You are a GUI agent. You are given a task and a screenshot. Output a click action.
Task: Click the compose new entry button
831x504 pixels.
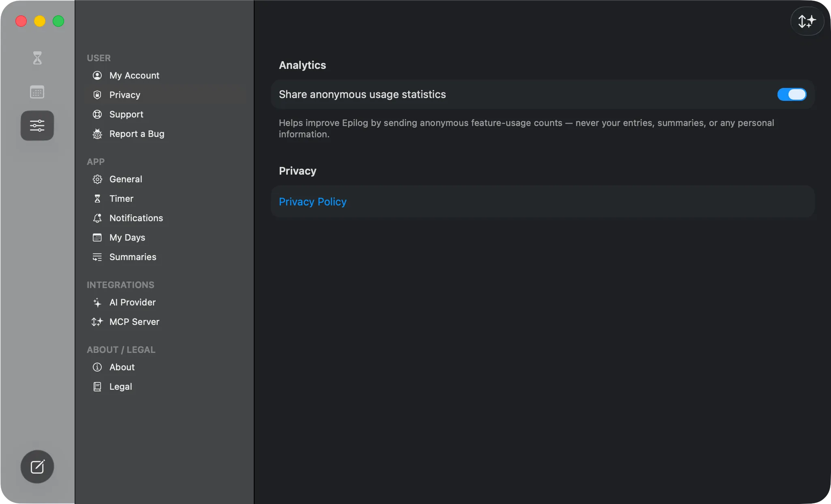(x=37, y=467)
